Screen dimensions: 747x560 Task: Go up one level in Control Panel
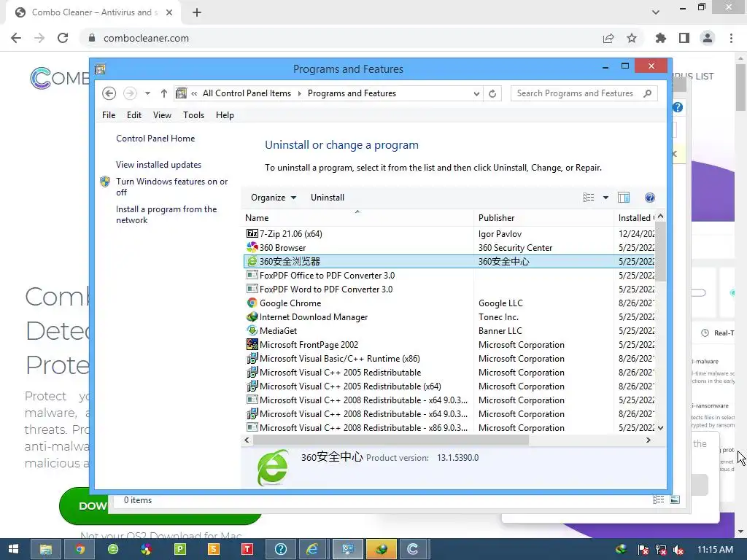click(x=164, y=93)
